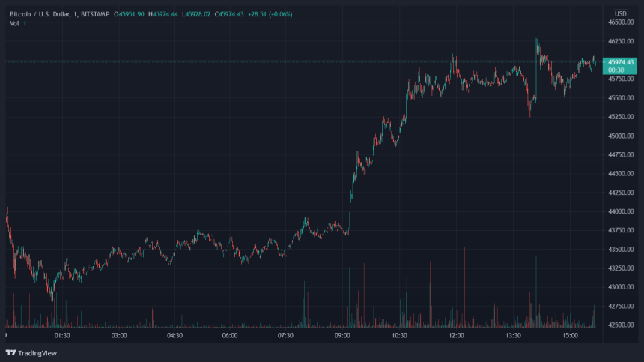Click the 09:00 time axis label
644x362 pixels.
(x=343, y=336)
